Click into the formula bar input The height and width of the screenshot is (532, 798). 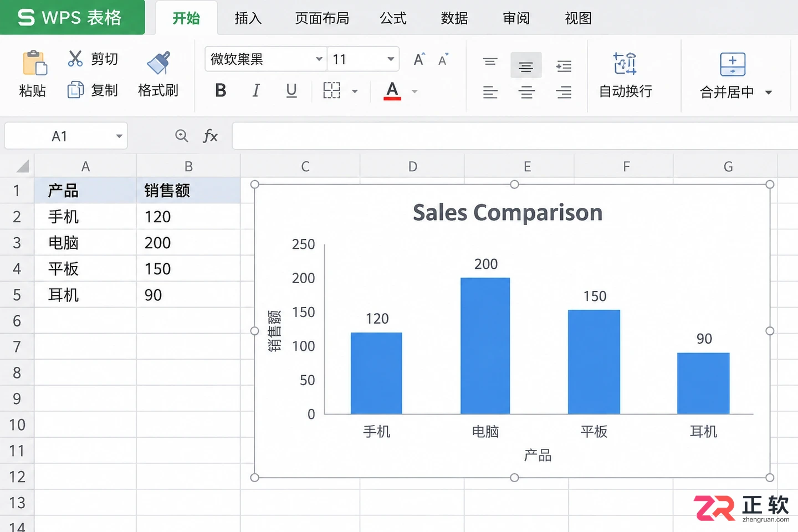[515, 136]
